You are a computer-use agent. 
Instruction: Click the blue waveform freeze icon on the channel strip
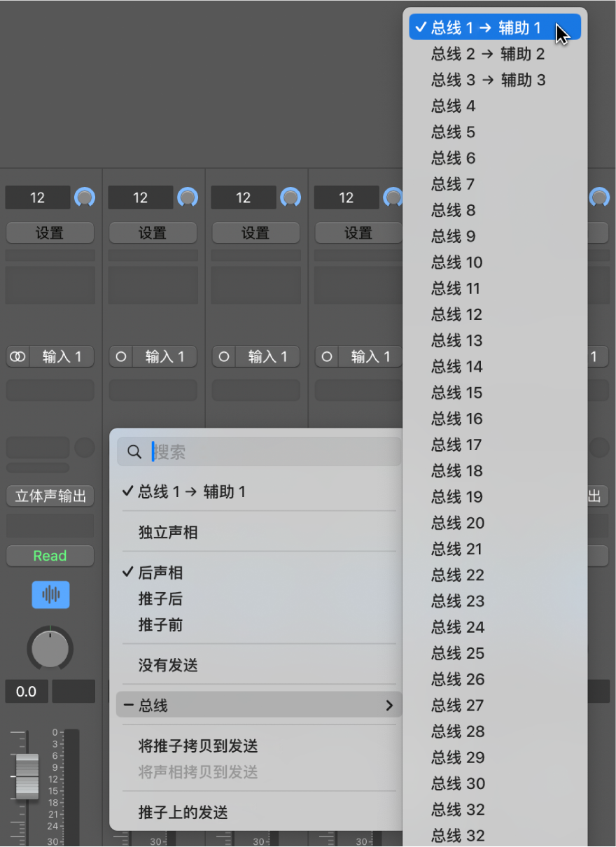[x=50, y=594]
